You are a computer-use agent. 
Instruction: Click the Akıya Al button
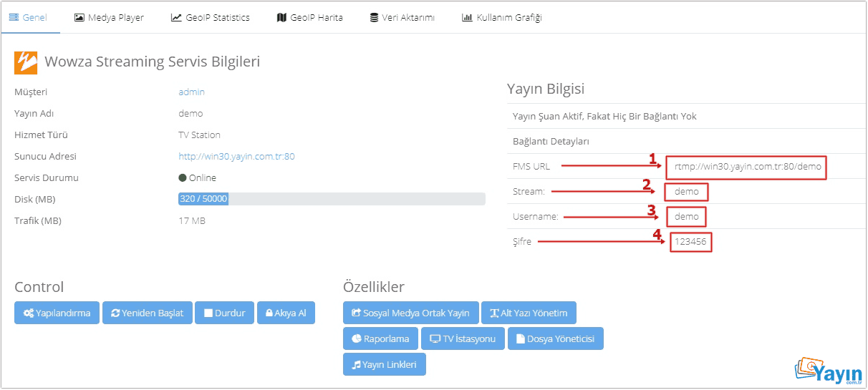[x=286, y=313]
